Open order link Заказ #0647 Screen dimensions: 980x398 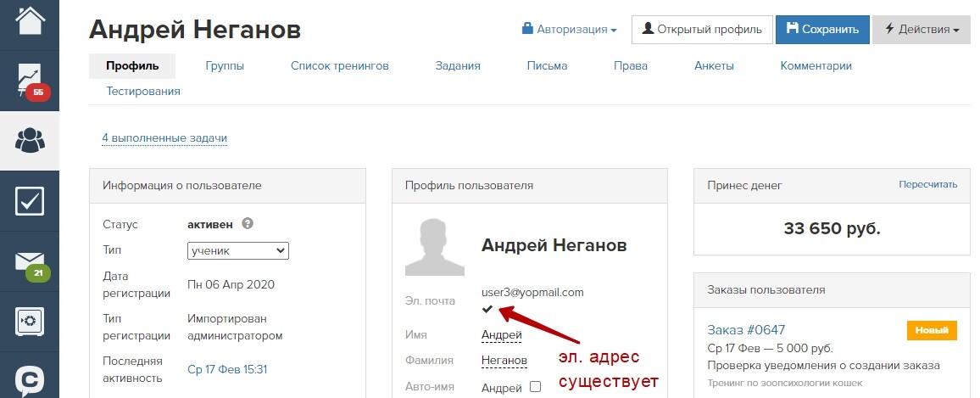[x=746, y=330]
